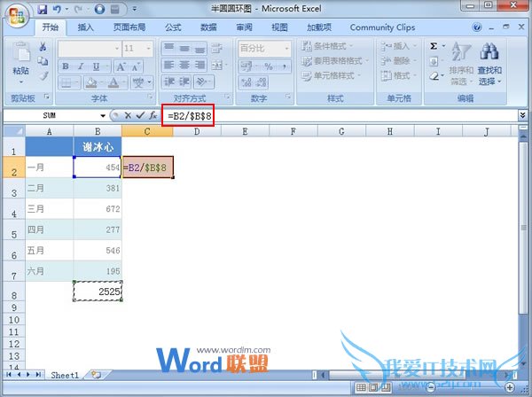Click the increase decimal icon
The image size is (532, 397).
pyautogui.click(x=246, y=82)
